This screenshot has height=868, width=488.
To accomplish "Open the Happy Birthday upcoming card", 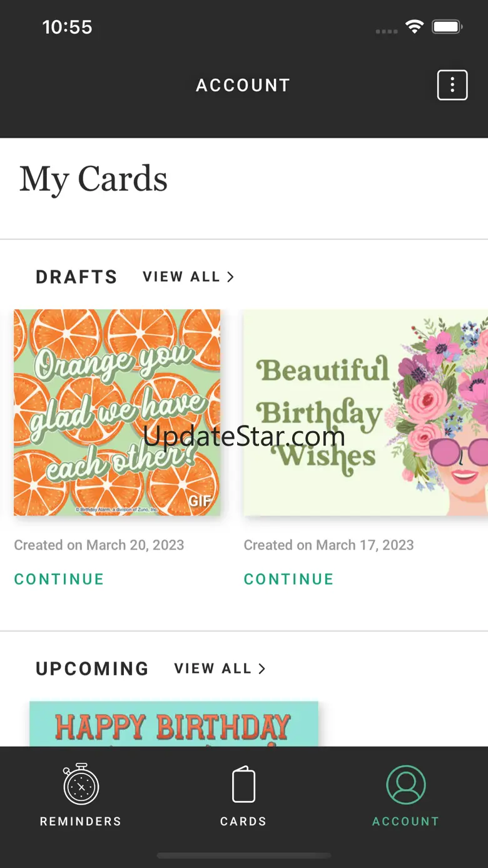I will point(174,725).
